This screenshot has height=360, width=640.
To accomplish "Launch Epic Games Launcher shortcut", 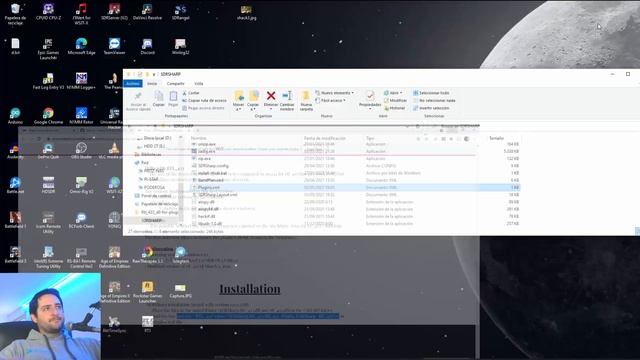I will [x=48, y=49].
